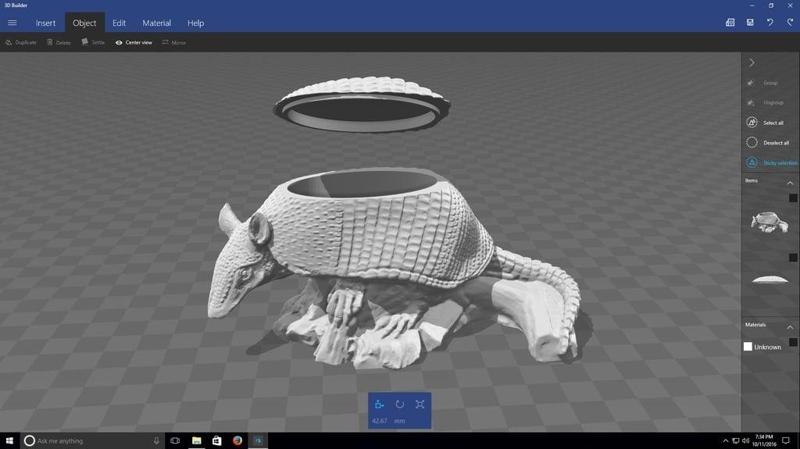Click the Cortana microphone icon
Viewport: 800px width, 449px height.
point(156,441)
